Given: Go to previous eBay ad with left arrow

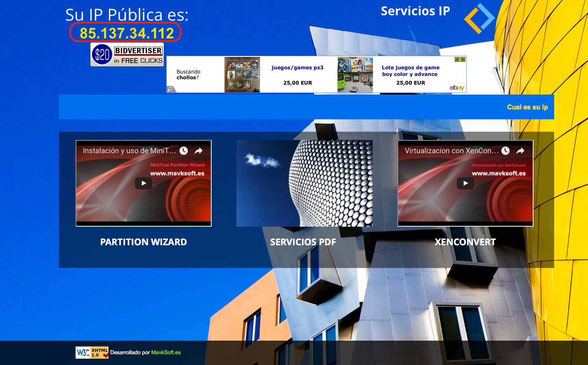Looking at the screenshot, I should (457, 59).
